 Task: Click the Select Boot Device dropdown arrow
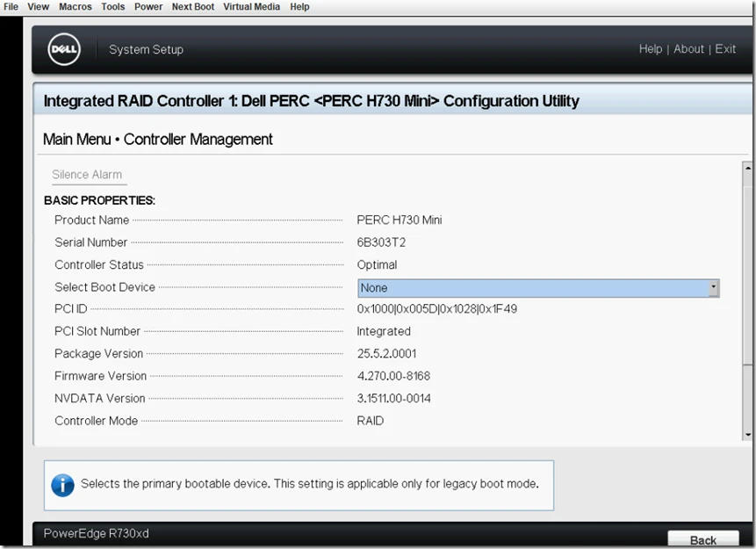714,288
